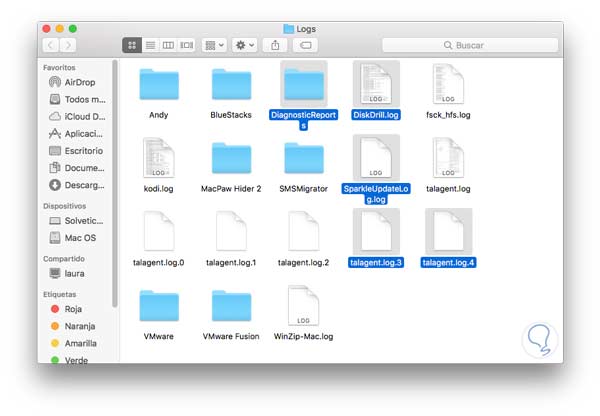Click the Share toolbar button
The width and height of the screenshot is (600, 416).
coord(275,45)
